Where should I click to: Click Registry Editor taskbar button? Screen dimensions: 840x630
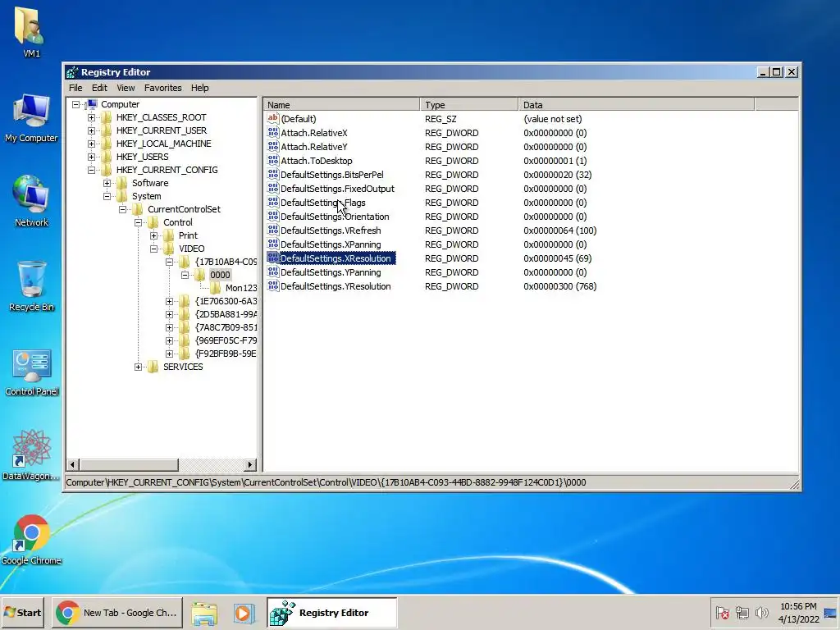331,612
